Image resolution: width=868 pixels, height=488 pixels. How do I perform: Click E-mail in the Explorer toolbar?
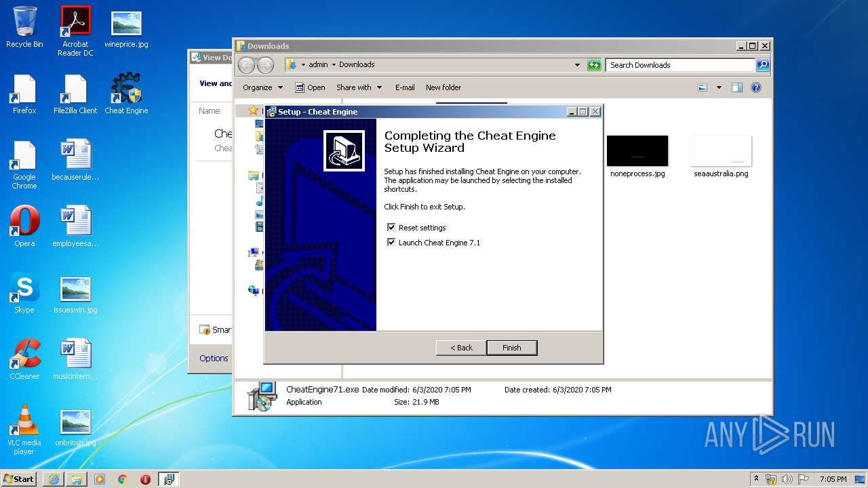[x=405, y=87]
